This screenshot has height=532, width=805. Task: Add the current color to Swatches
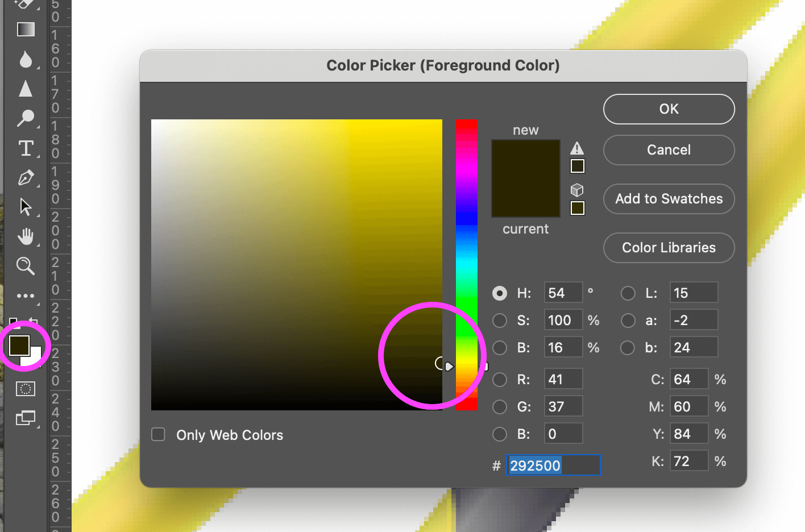pos(669,199)
